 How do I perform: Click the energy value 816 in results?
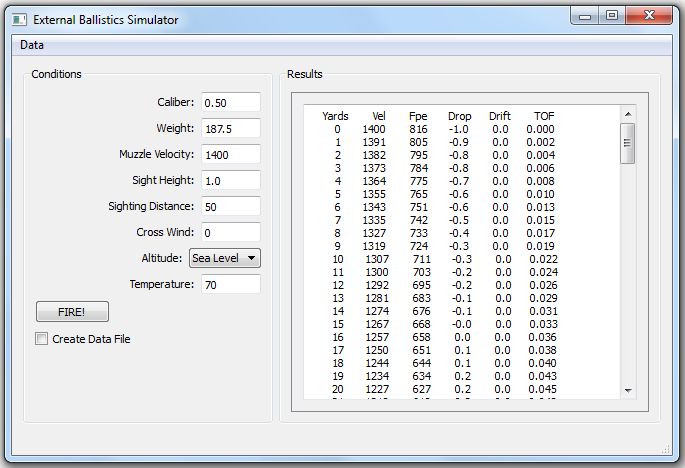418,129
